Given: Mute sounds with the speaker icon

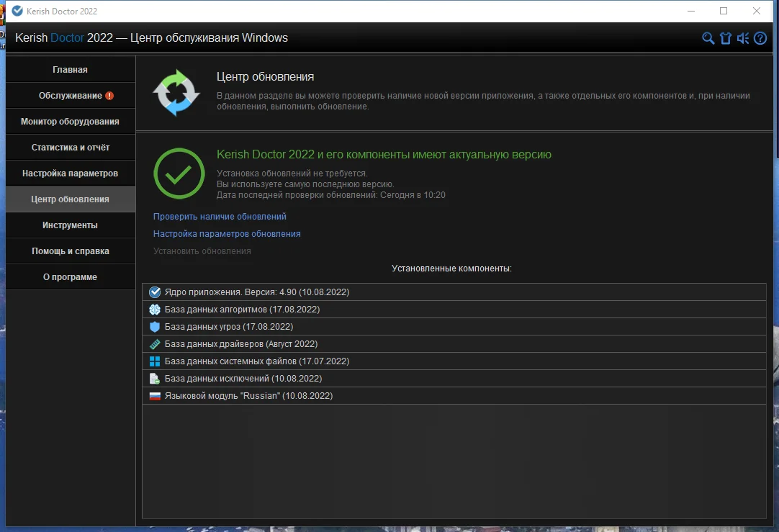Looking at the screenshot, I should [x=743, y=38].
